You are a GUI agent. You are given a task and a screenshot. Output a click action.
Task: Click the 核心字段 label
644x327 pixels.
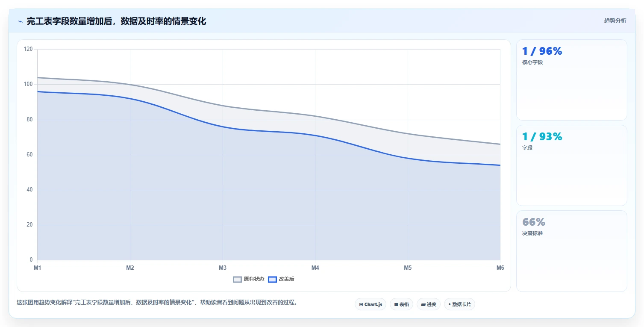coord(532,62)
